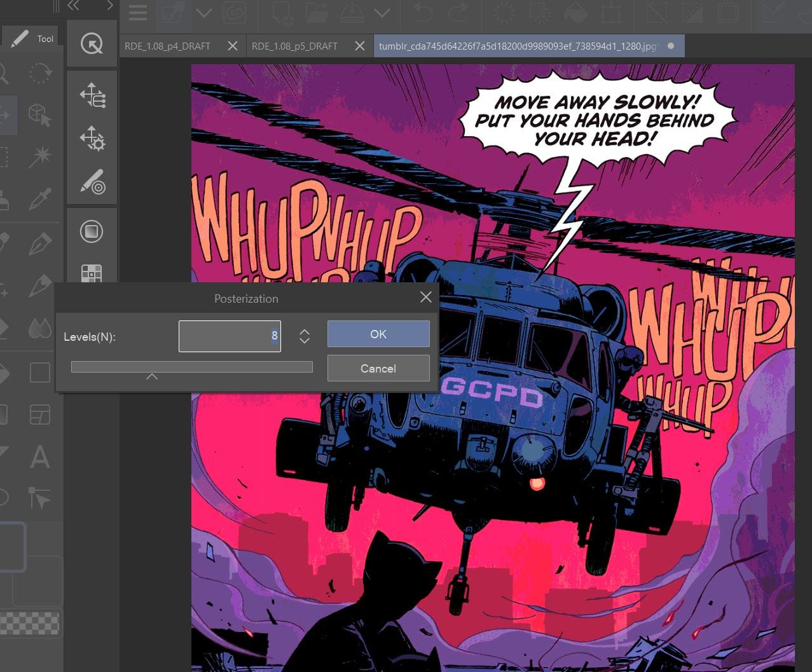Click the Clip Studio launcher icon
The width and height of the screenshot is (812, 672).
click(x=173, y=13)
